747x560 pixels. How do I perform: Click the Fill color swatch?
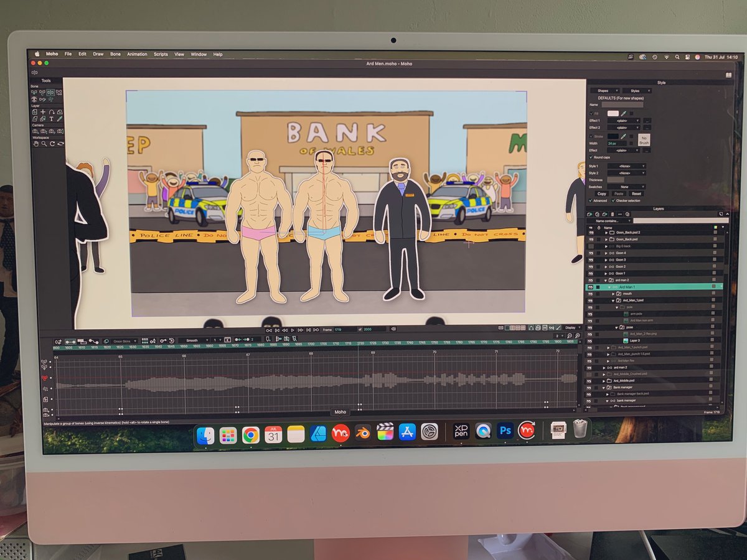click(613, 113)
